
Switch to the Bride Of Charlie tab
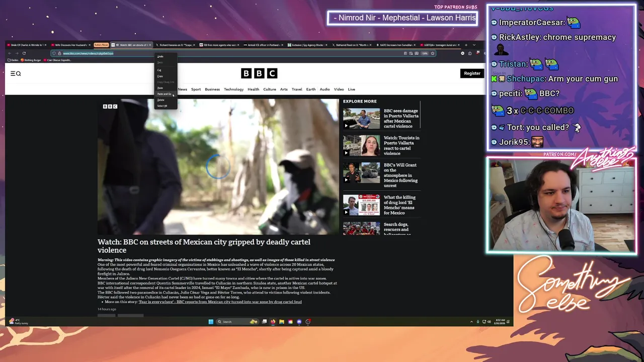27,45
